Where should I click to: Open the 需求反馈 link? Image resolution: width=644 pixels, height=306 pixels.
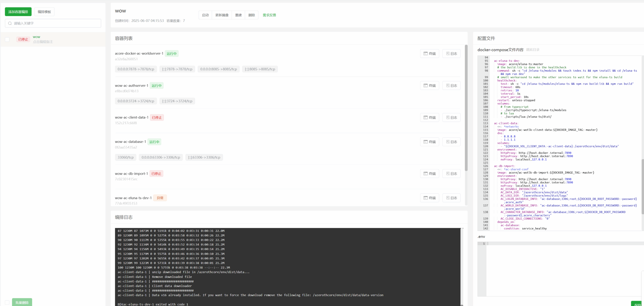pos(269,15)
